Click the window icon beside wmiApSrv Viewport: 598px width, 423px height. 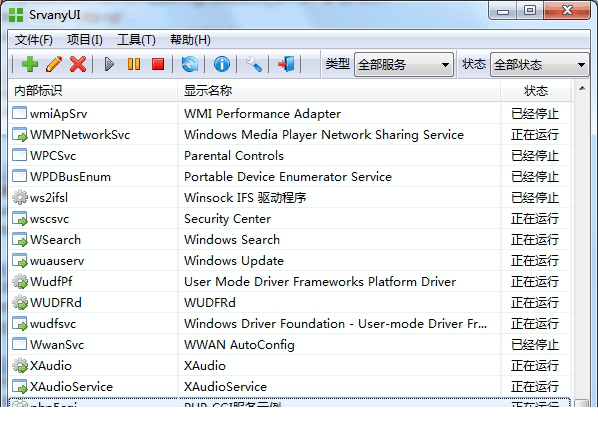(19, 113)
